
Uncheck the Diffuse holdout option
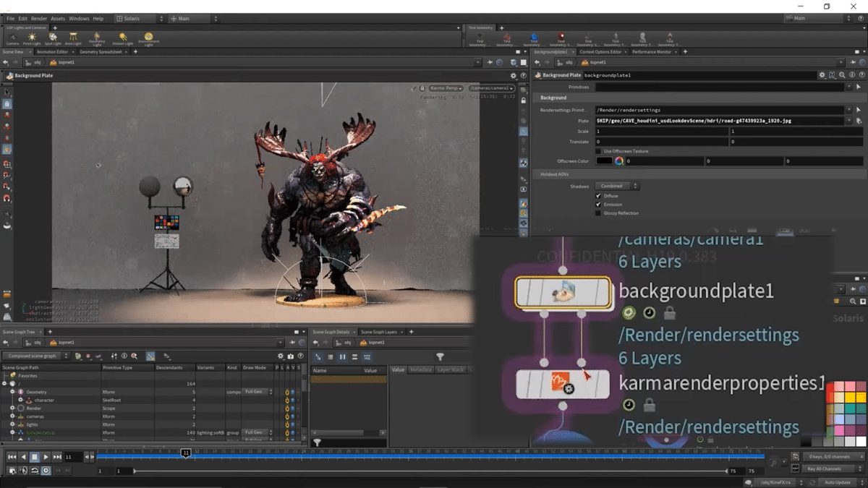(x=598, y=196)
